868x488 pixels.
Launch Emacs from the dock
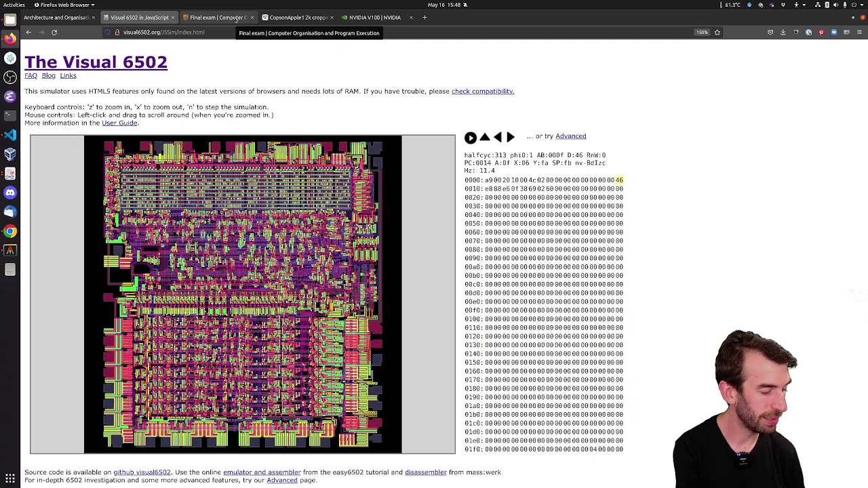10,96
